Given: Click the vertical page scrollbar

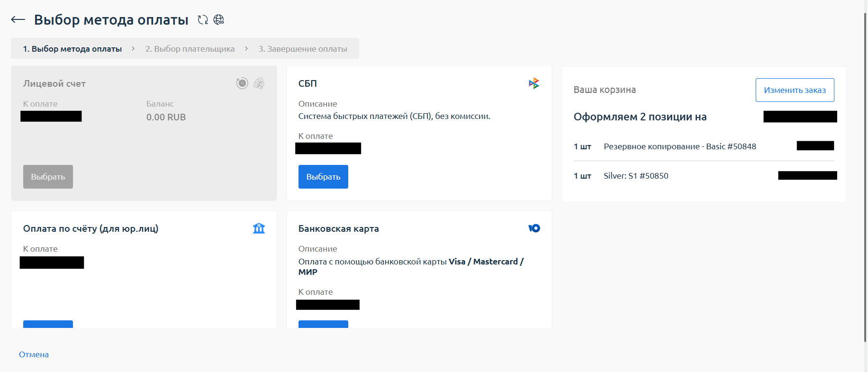Looking at the screenshot, I should pyautogui.click(x=865, y=175).
